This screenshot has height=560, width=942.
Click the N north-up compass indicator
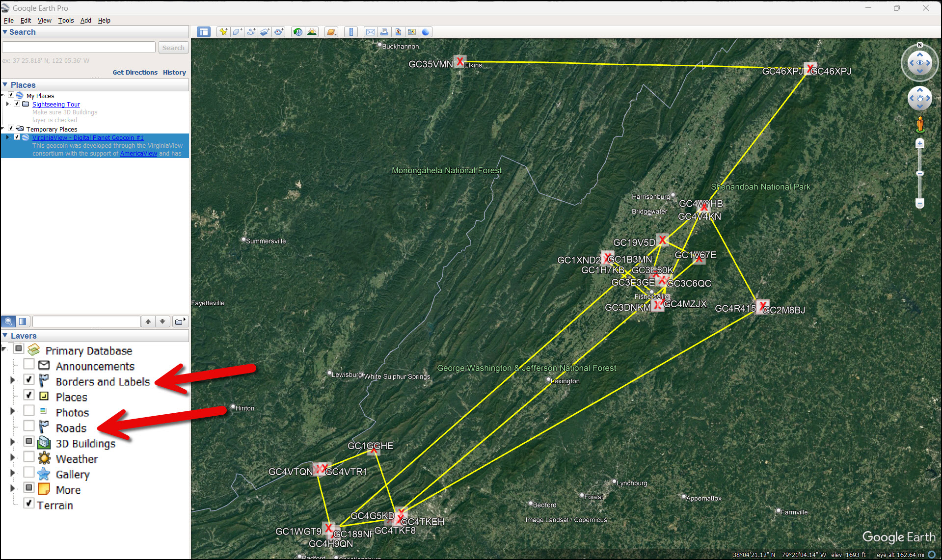(x=920, y=45)
